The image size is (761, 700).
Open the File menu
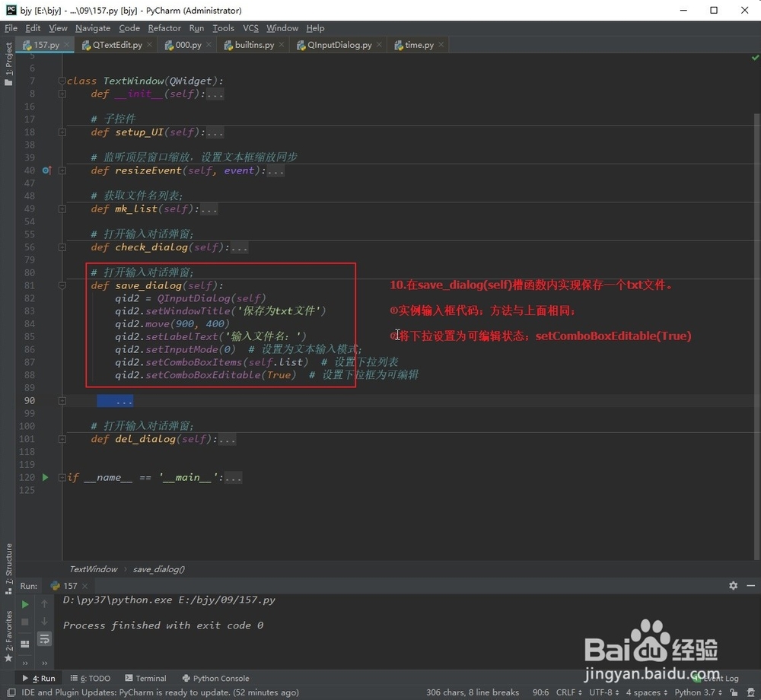11,28
